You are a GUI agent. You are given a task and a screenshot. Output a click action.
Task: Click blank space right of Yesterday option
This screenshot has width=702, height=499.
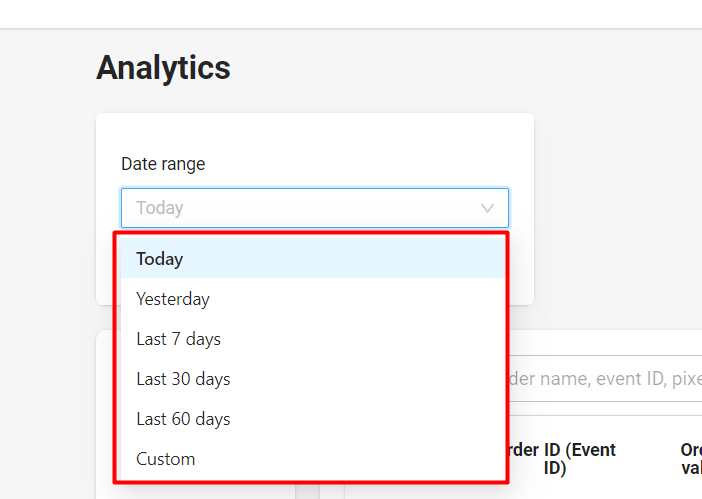[358, 299]
